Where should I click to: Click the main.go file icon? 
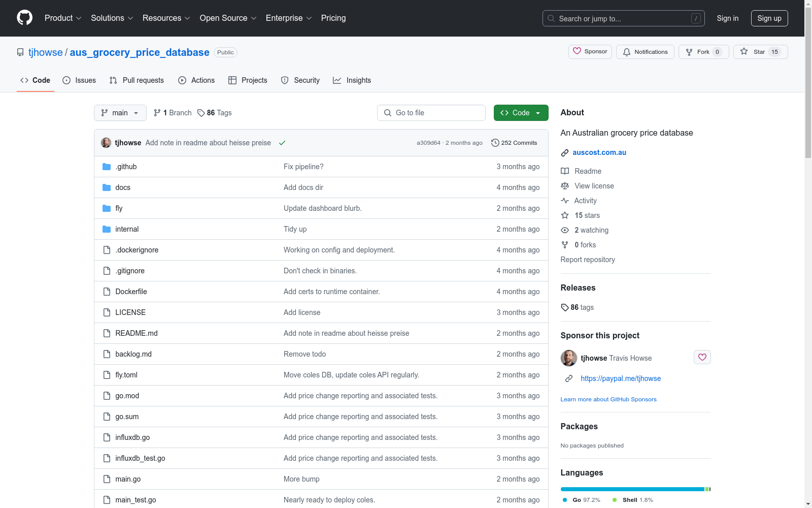(107, 479)
